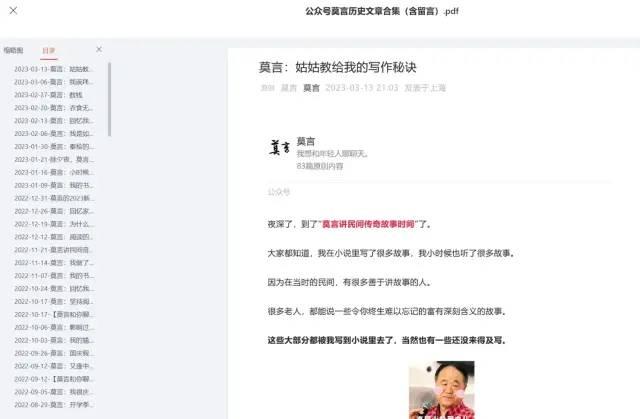
Task: Click the outline panel scrollbar thumb
Action: [x=109, y=99]
